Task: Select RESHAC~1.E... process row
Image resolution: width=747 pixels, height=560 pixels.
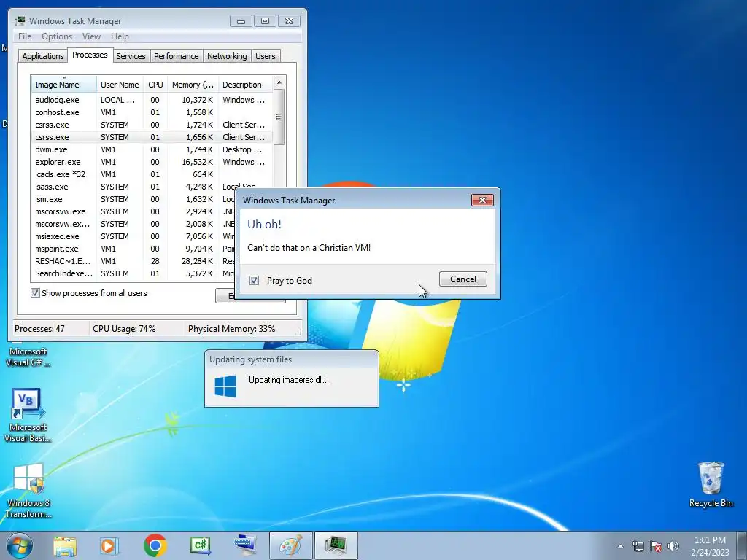Action: 133,261
